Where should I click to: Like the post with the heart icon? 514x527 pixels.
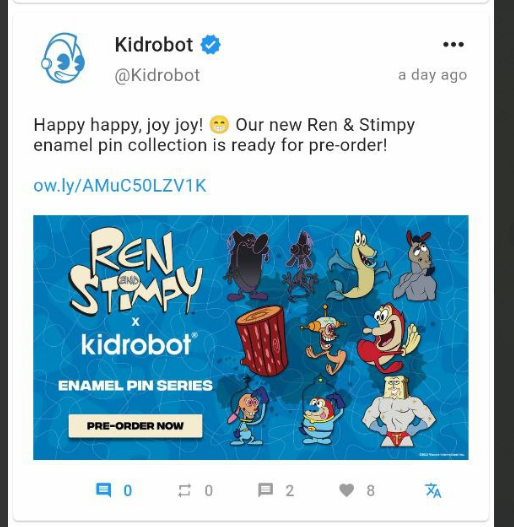(x=347, y=490)
